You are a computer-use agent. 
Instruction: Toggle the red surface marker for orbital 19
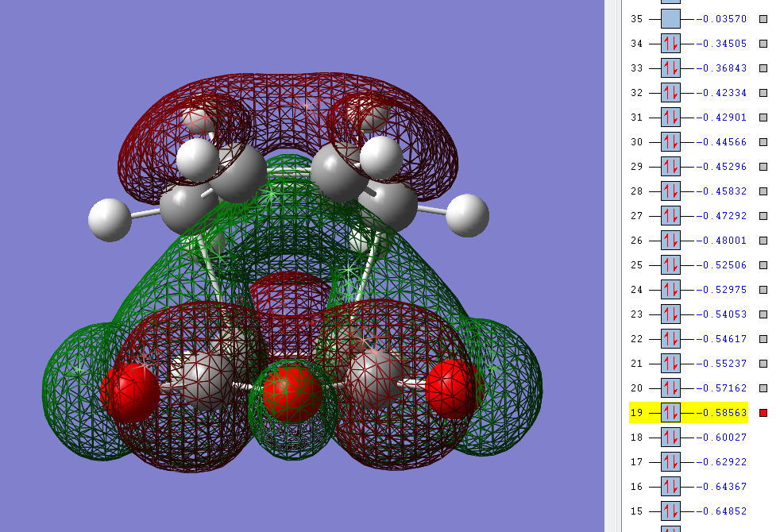[x=763, y=413]
